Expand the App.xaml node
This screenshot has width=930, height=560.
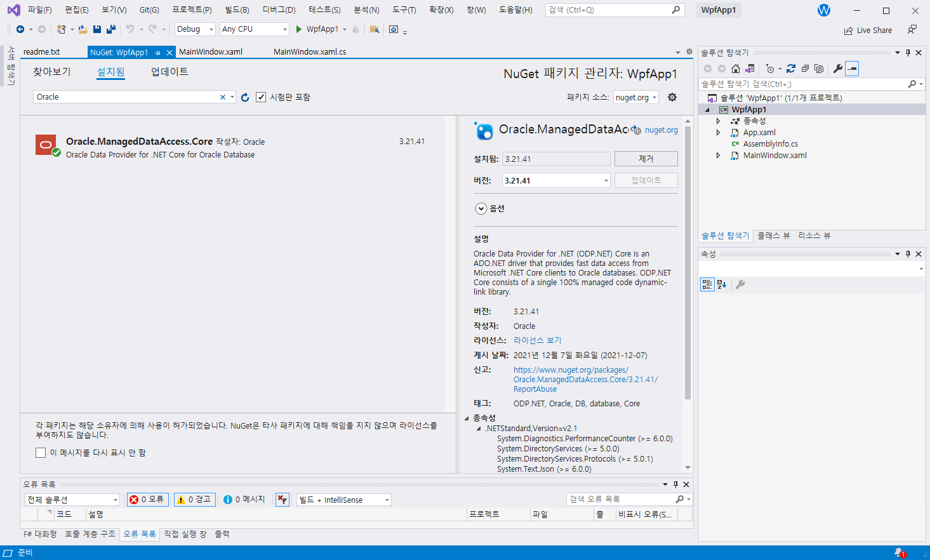pyautogui.click(x=719, y=133)
